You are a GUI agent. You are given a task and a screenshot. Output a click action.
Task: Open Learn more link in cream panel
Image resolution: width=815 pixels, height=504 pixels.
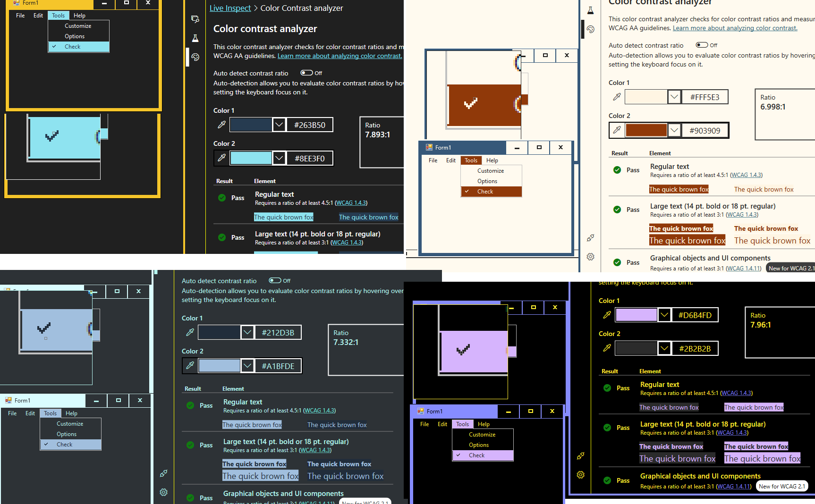pyautogui.click(x=735, y=28)
